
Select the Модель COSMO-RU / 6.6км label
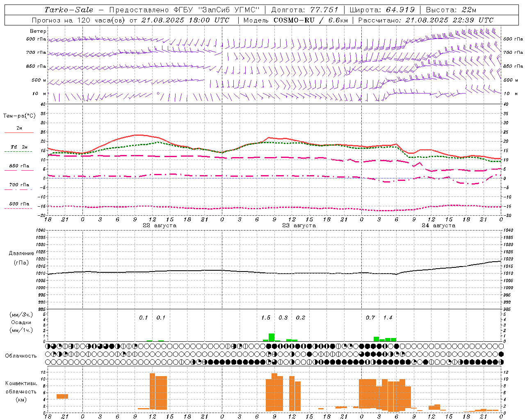(x=295, y=20)
